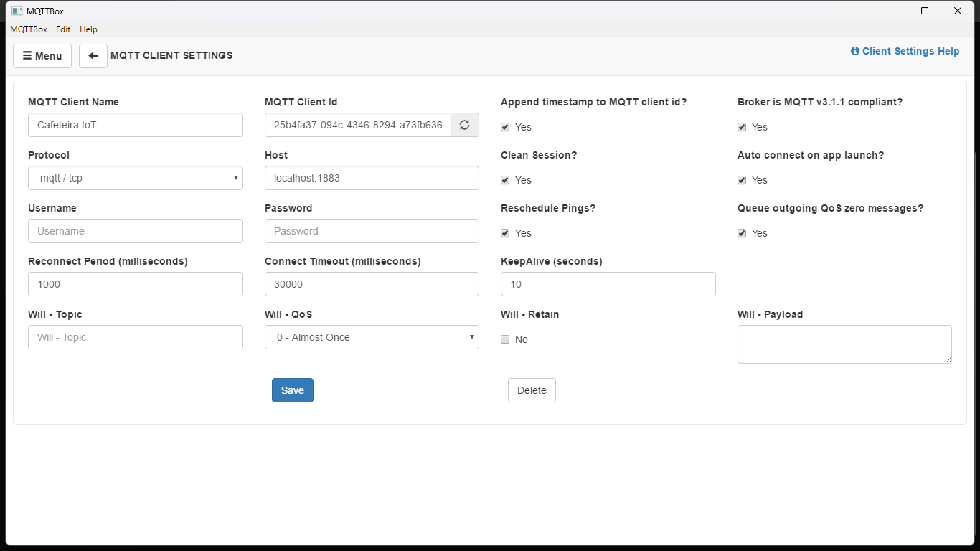Toggle Queue outgoing QoS zero messages

click(x=742, y=233)
